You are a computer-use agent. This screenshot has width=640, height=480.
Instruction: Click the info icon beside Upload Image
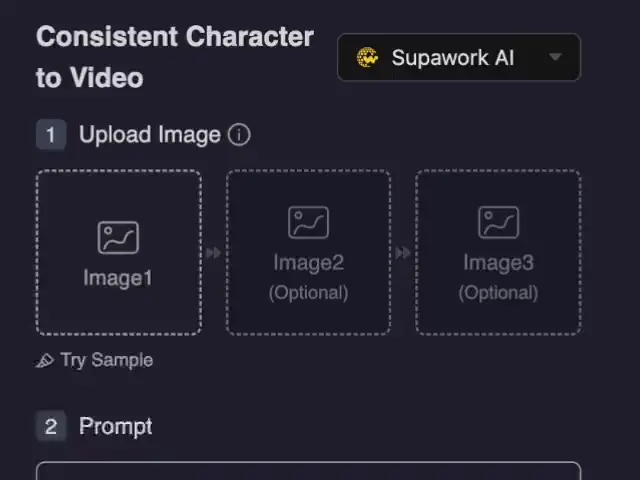tap(239, 135)
